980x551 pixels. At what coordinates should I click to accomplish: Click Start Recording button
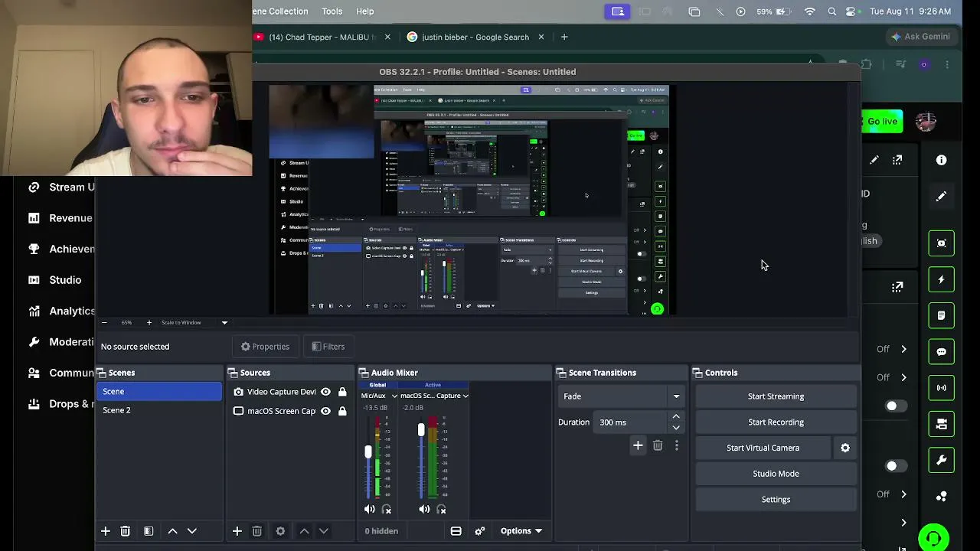click(x=776, y=422)
